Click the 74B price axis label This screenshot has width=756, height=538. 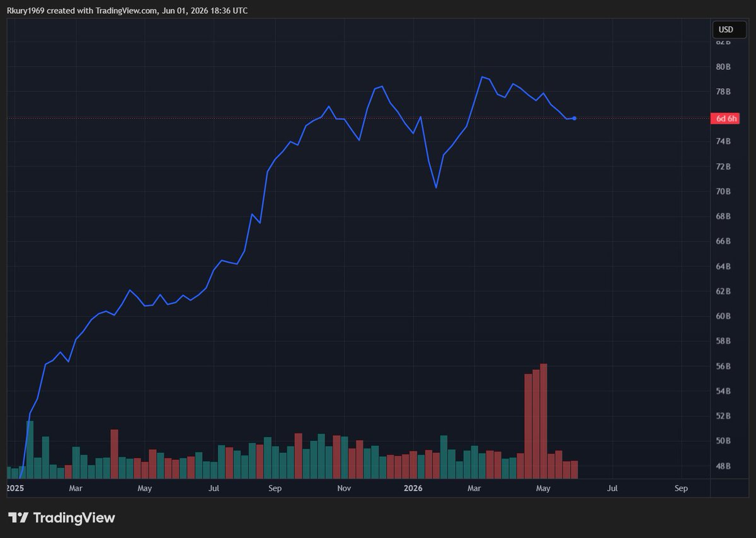tap(723, 142)
